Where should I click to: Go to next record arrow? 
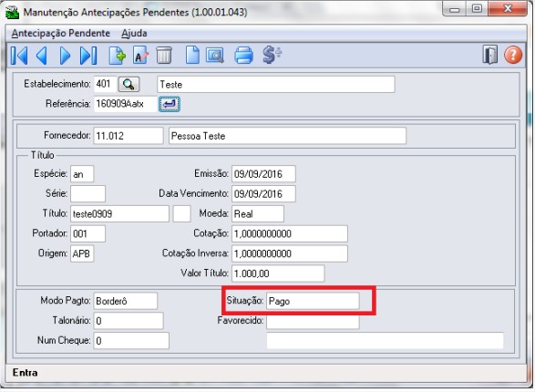pos(65,56)
